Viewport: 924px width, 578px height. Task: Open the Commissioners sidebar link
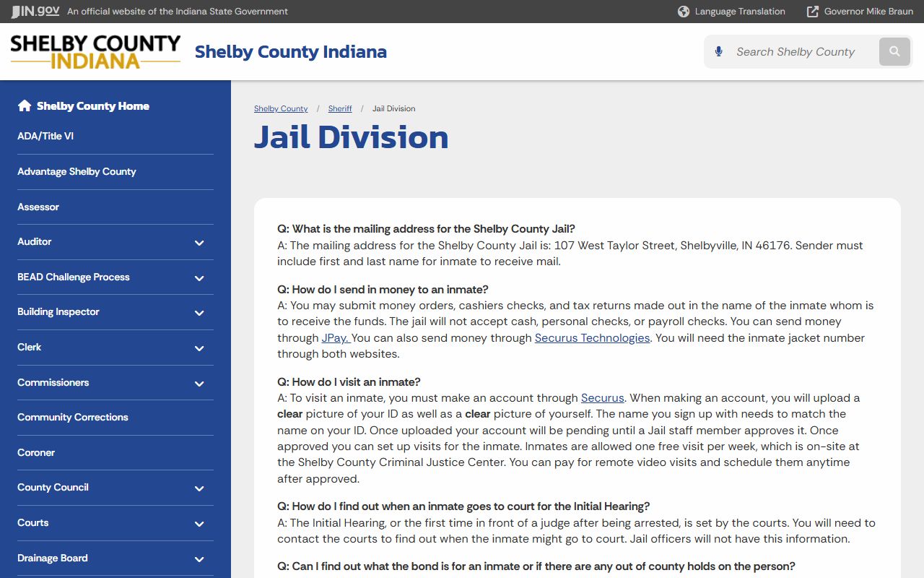(x=53, y=382)
